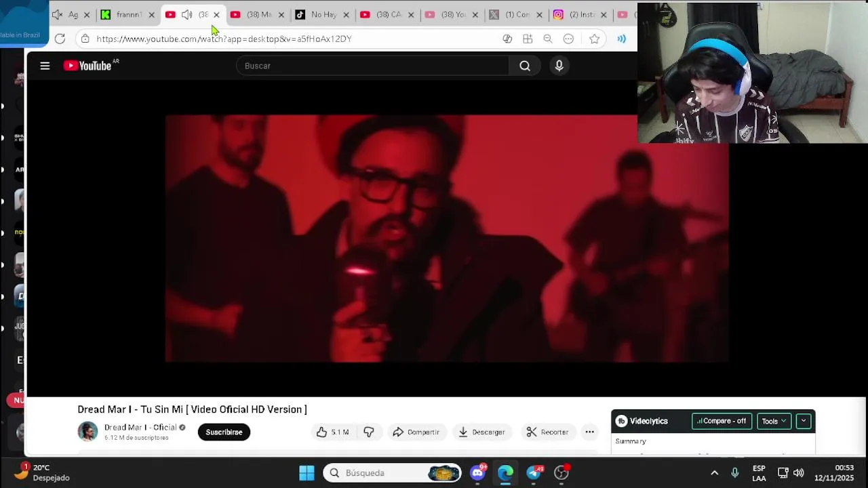
Task: Open the three-dot more actions menu
Action: pos(589,432)
